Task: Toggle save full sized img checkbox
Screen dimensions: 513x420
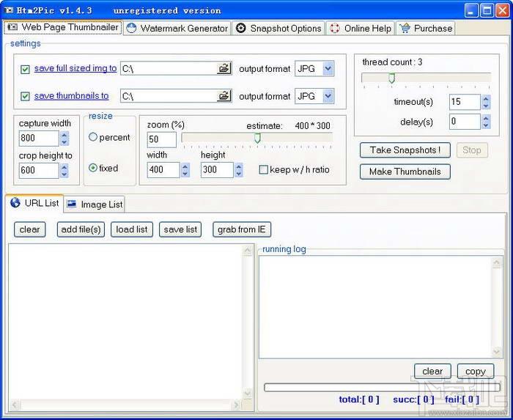Action: [25, 69]
